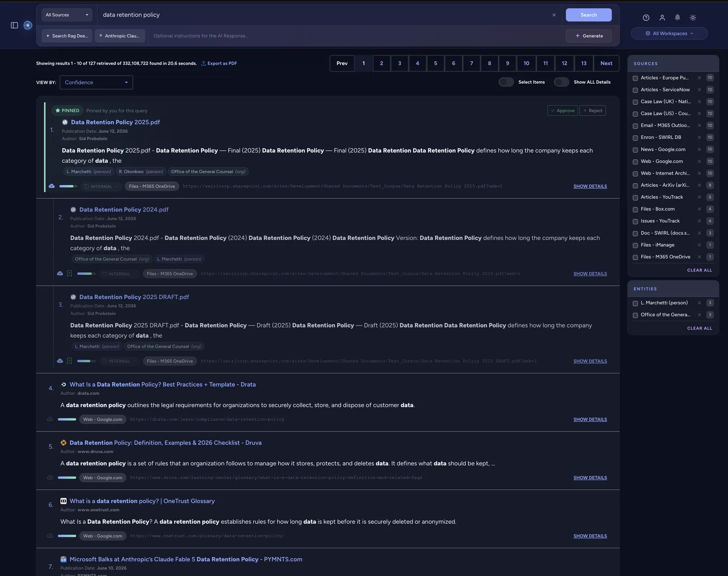Check the Email - M365 Outlook source checkbox
Image resolution: width=728 pixels, height=576 pixels.
click(x=635, y=126)
